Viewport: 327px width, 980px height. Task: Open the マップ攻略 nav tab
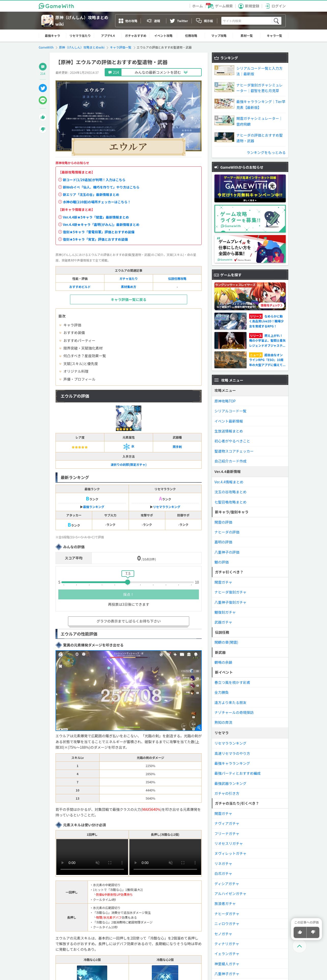coord(219,36)
